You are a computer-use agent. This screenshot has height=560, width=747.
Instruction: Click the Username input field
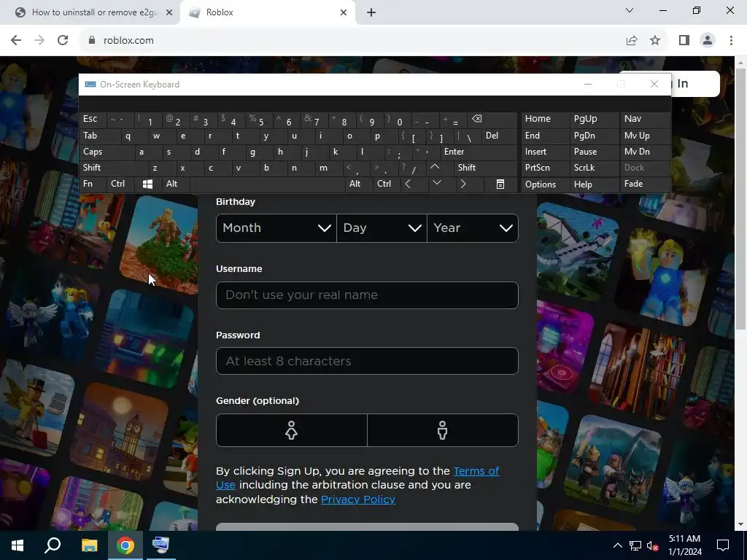[367, 295]
